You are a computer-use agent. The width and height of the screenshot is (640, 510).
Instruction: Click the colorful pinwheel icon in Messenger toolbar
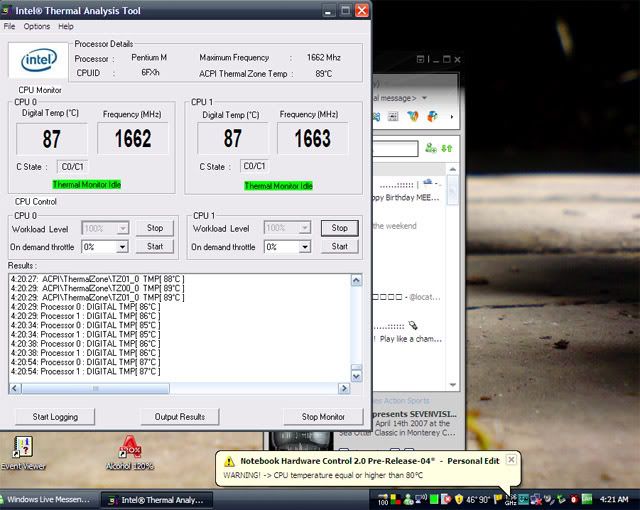click(x=432, y=116)
